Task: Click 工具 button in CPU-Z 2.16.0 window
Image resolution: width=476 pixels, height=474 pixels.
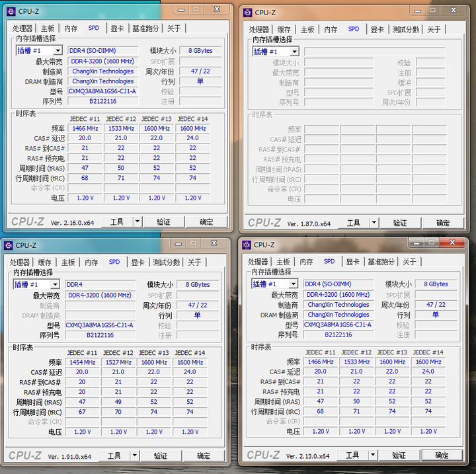Action: pos(117,221)
